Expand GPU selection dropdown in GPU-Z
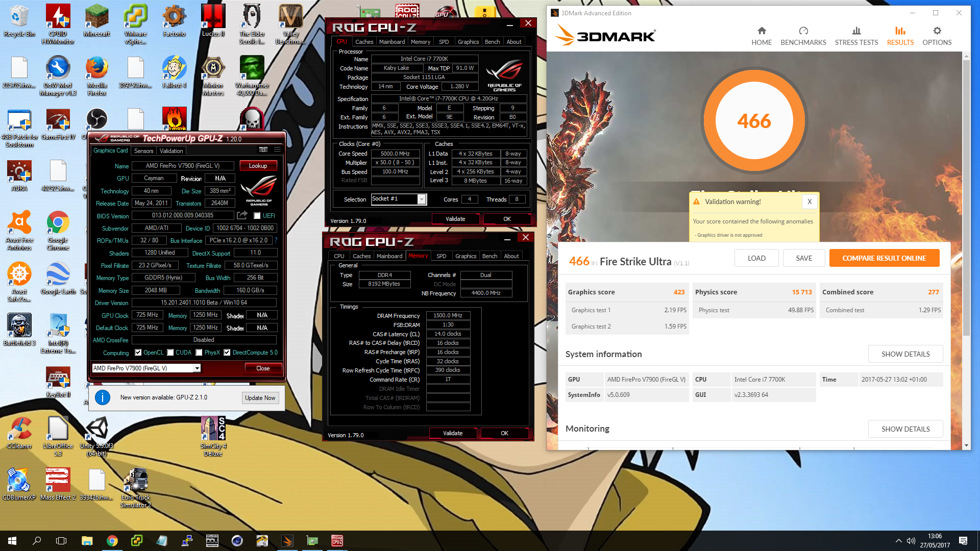This screenshot has width=980, height=551. click(x=197, y=368)
